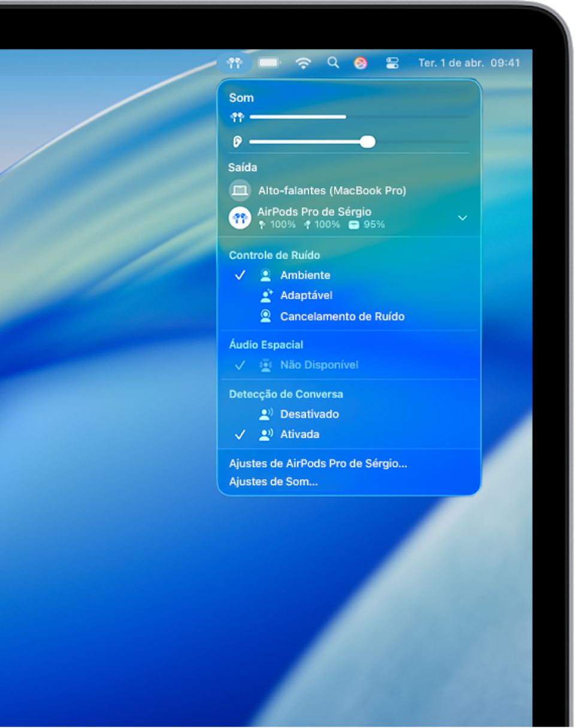Click Não Disponível spatial audio option
Screen dimensions: 575x728
pos(349,365)
